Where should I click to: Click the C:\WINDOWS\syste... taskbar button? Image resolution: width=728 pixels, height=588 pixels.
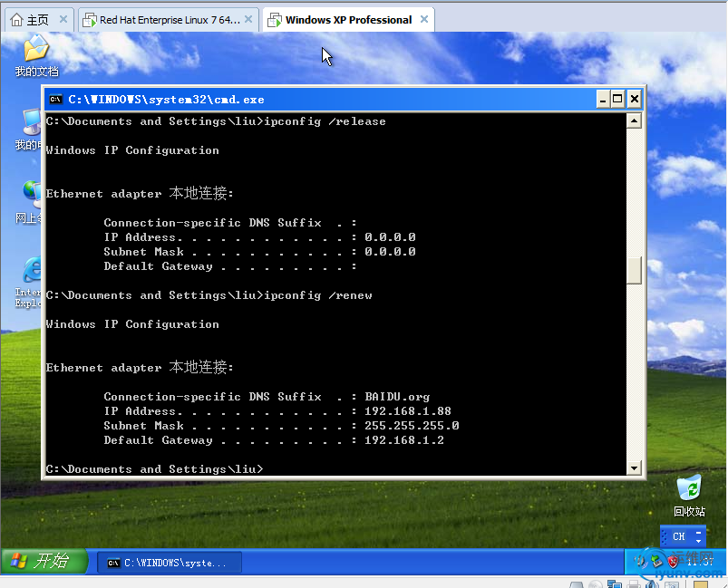point(170,563)
